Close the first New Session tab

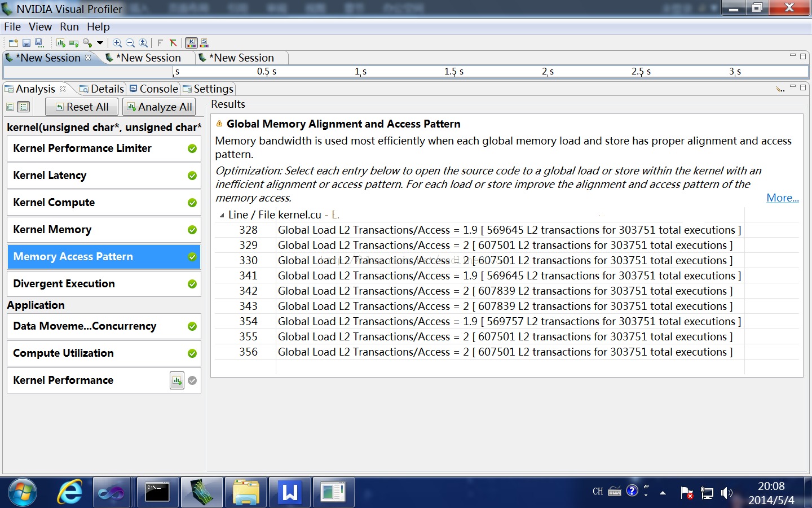point(88,58)
